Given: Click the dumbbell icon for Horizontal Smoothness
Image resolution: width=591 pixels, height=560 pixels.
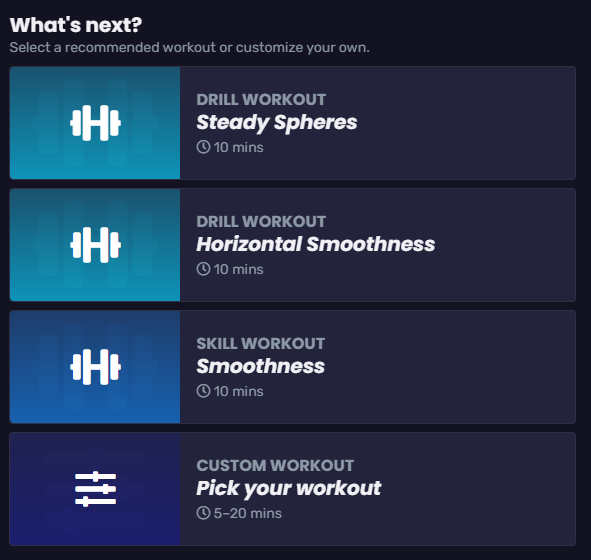Looking at the screenshot, I should coord(95,245).
